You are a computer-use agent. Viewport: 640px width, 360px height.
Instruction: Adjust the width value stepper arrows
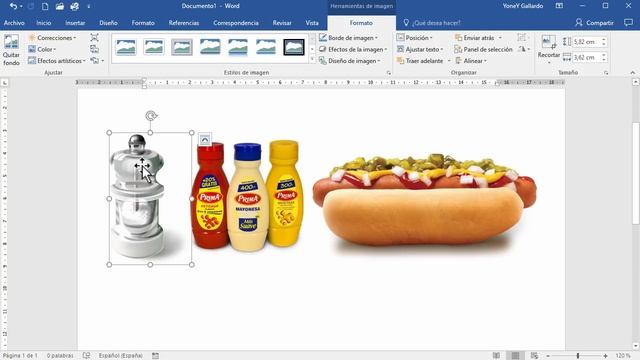(604, 57)
